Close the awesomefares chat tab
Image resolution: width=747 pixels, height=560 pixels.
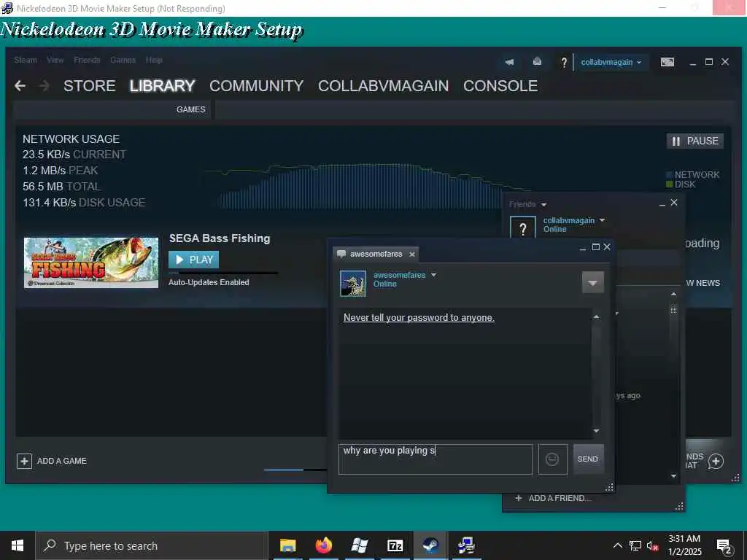[412, 254]
